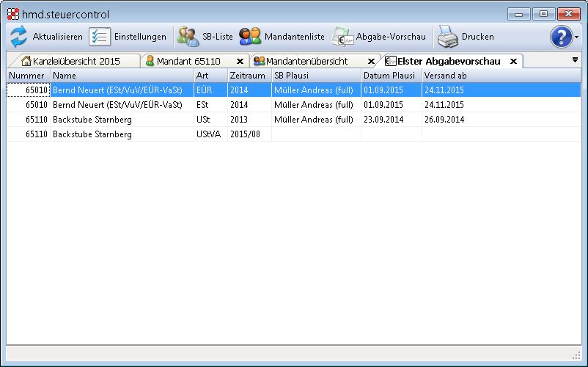Click the hmd.steuercontrol app icon in title bar
588x367 pixels.
(x=13, y=14)
